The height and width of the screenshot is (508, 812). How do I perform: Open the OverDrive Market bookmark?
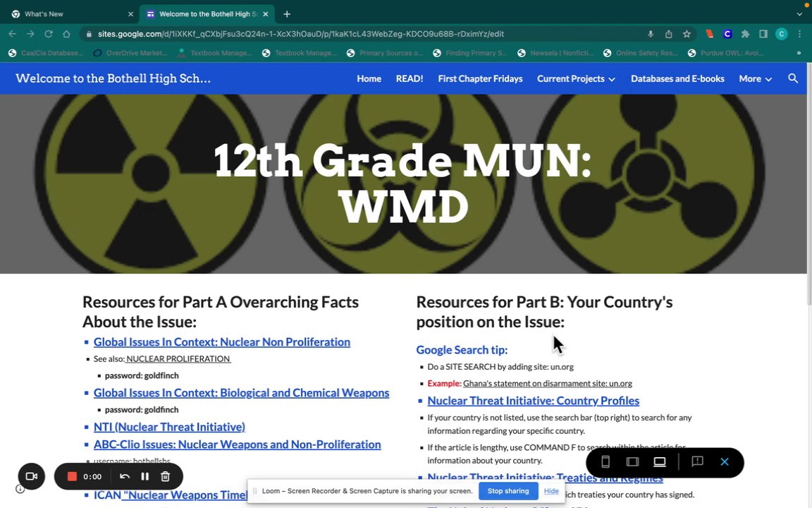click(x=130, y=52)
